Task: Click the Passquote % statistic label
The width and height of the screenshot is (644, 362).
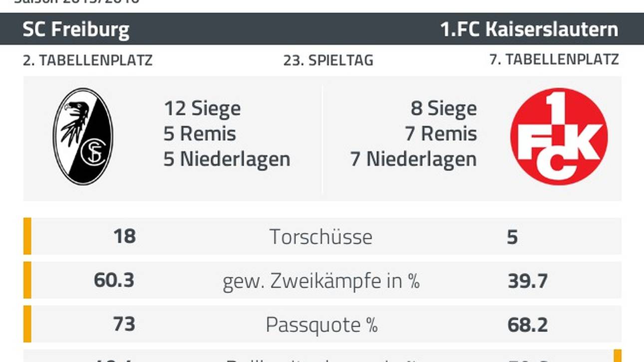Action: tap(321, 325)
